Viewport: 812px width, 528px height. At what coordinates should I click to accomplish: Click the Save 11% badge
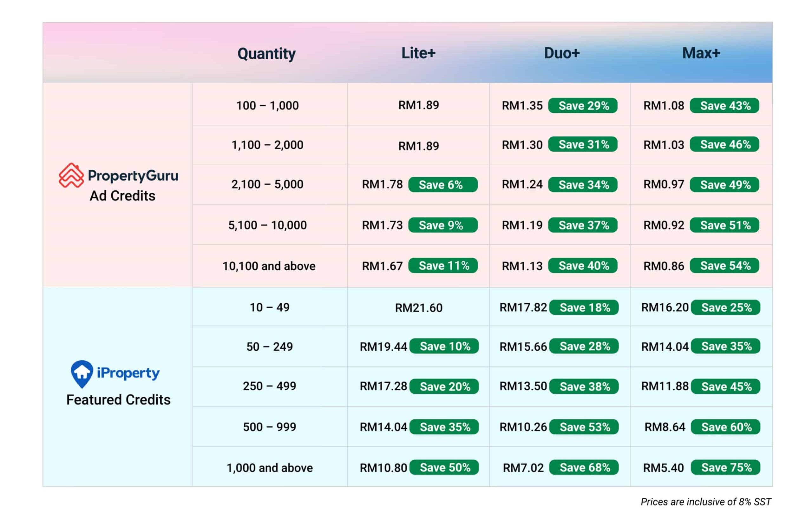pyautogui.click(x=443, y=265)
